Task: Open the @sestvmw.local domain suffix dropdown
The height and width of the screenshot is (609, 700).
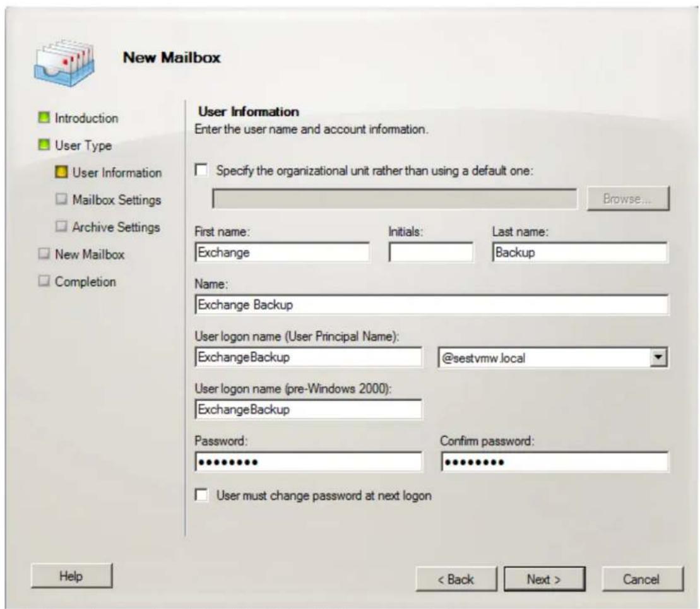Action: [658, 358]
